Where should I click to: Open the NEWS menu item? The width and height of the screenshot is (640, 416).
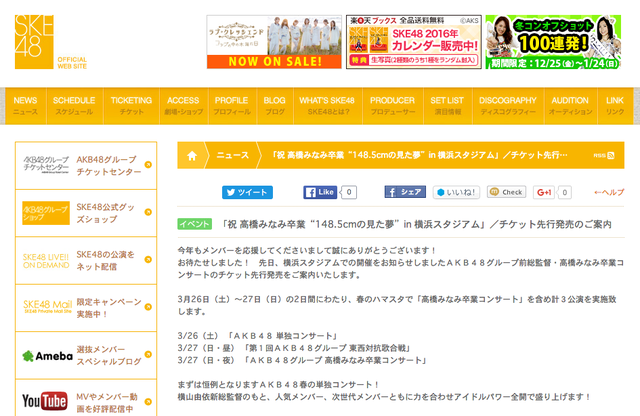(x=25, y=106)
